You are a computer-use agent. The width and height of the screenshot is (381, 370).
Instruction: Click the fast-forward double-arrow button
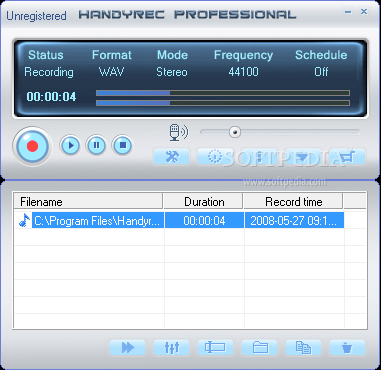[127, 347]
